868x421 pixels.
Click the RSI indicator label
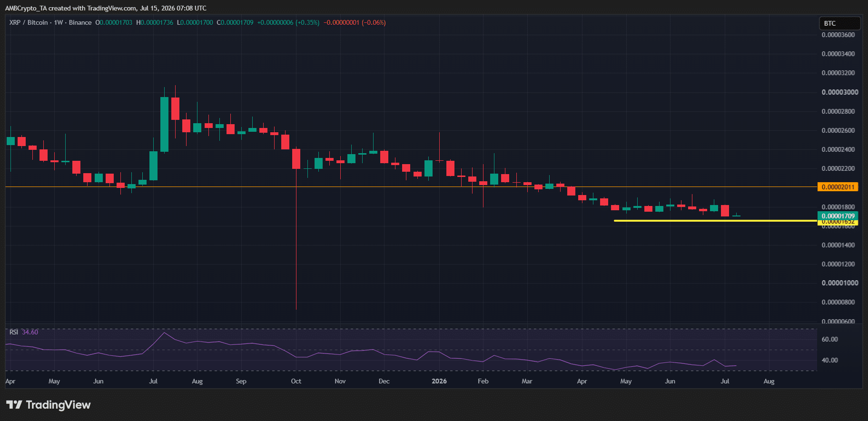coord(14,332)
